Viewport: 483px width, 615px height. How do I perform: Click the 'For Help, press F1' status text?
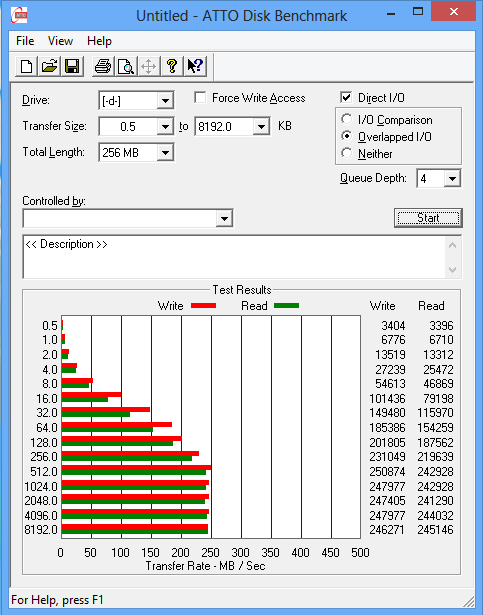pyautogui.click(x=57, y=600)
